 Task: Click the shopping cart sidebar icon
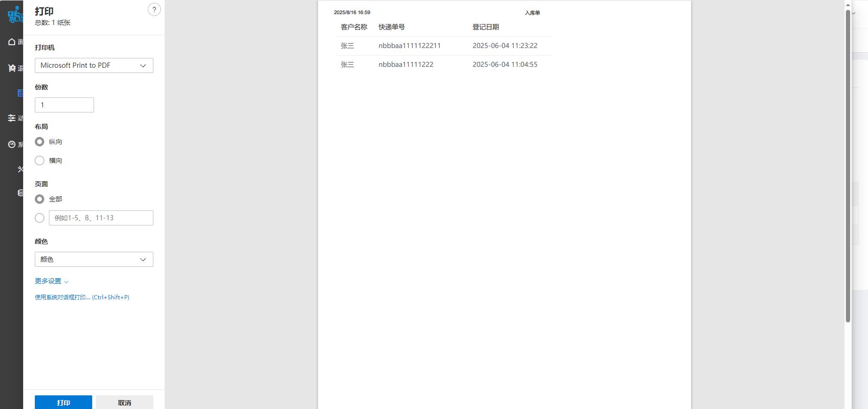coord(12,68)
